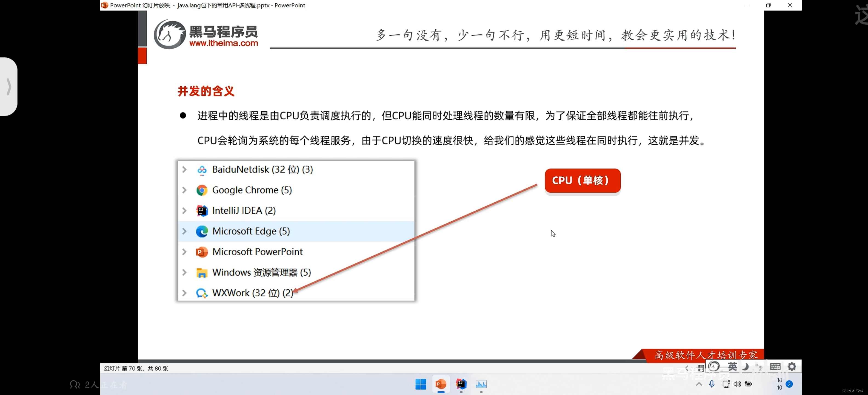Toggle the moon half-width mode icon
This screenshot has height=395, width=868.
[x=746, y=366]
